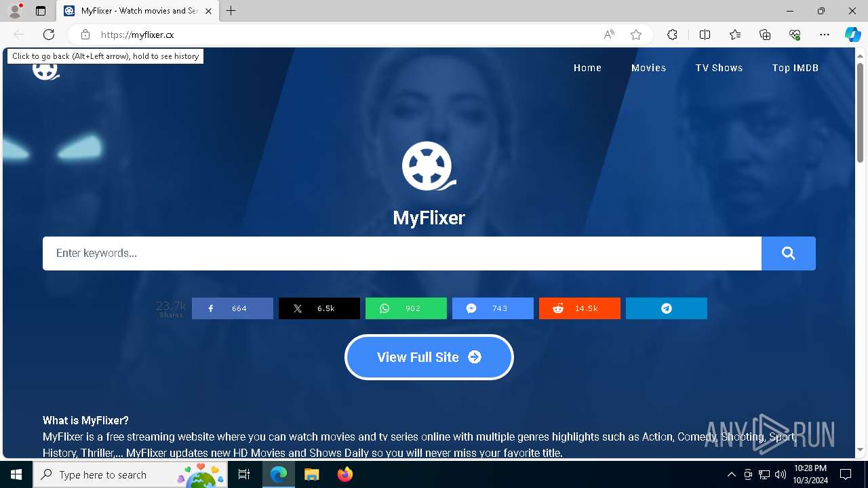Share via Messenger button showing 743

point(493,308)
